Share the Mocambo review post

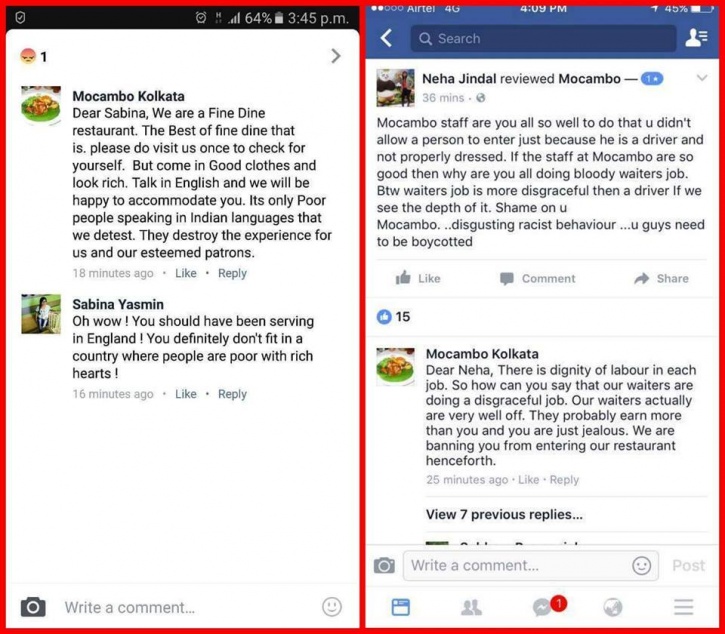tap(661, 278)
